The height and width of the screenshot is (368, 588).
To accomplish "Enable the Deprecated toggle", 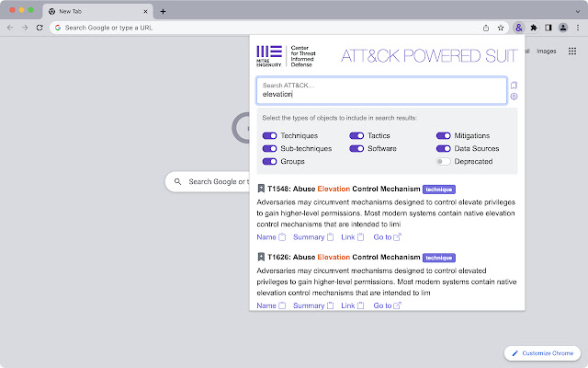I will point(443,162).
